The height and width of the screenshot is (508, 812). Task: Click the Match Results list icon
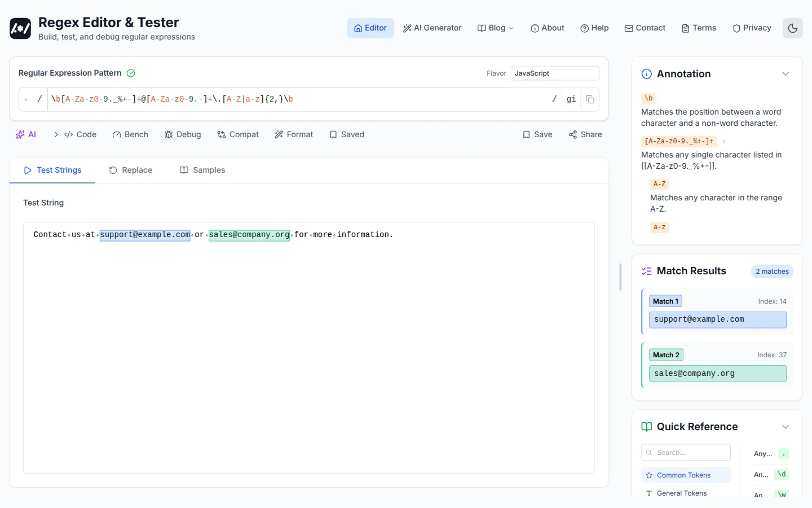click(x=647, y=271)
